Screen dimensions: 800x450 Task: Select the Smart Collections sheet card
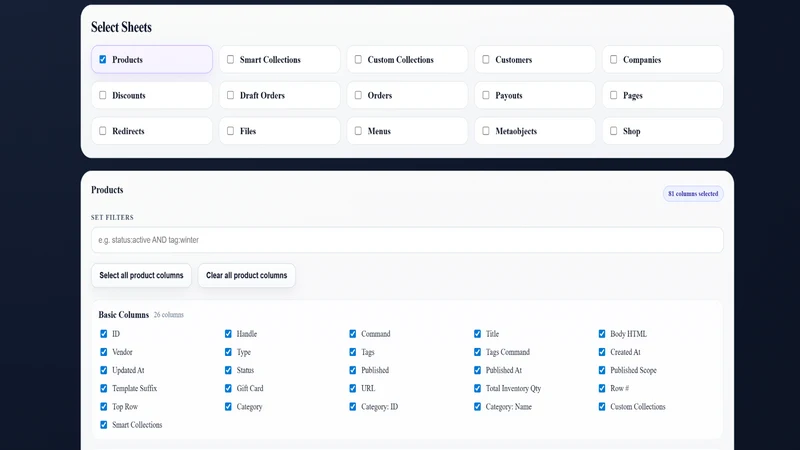[x=280, y=59]
